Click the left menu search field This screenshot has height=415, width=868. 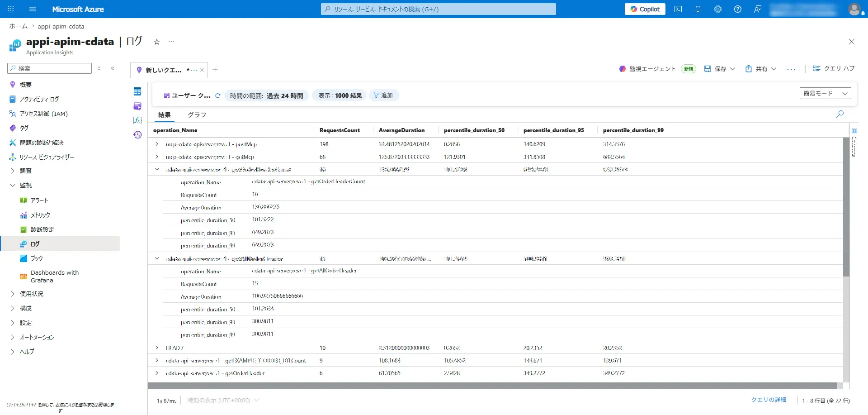coord(50,68)
